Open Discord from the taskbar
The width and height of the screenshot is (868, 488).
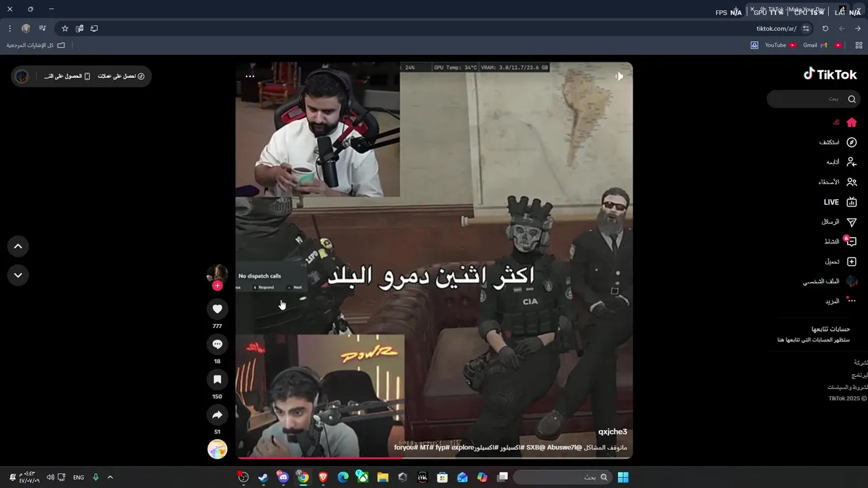pos(283,477)
